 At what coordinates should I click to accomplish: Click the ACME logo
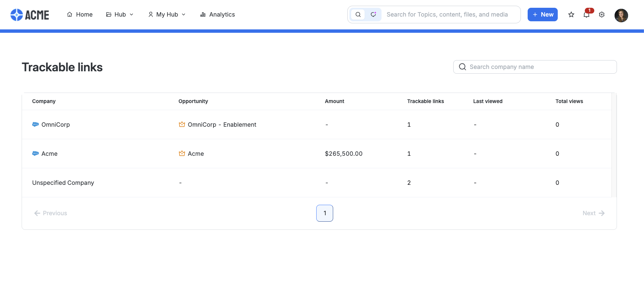(x=30, y=15)
